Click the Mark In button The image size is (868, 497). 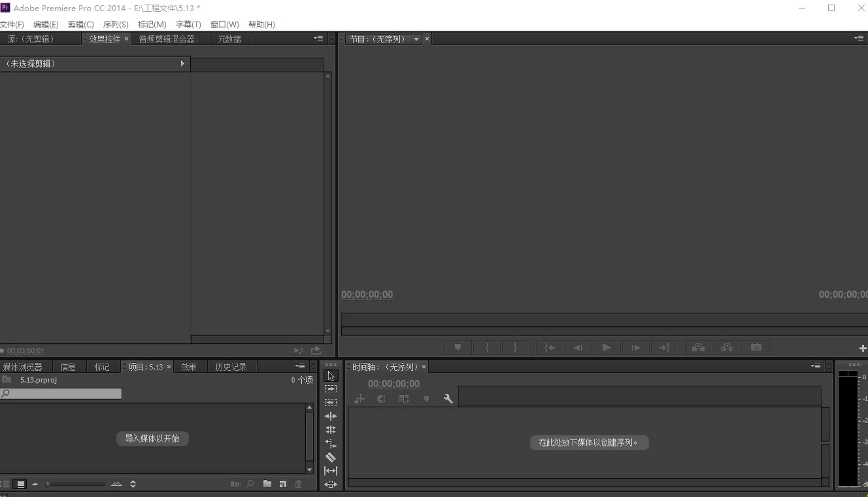pyautogui.click(x=487, y=347)
